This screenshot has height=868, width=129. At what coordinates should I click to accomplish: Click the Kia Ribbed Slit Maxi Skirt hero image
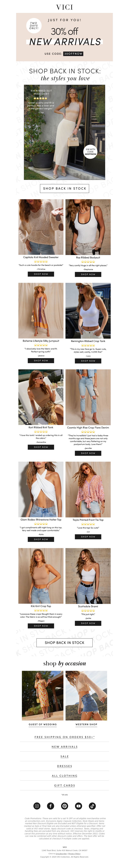(64, 132)
